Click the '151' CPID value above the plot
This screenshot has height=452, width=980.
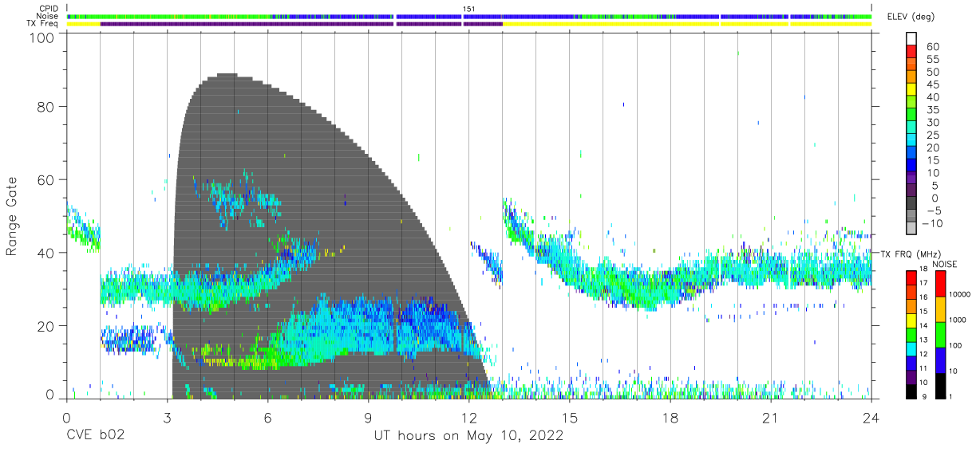tap(469, 9)
